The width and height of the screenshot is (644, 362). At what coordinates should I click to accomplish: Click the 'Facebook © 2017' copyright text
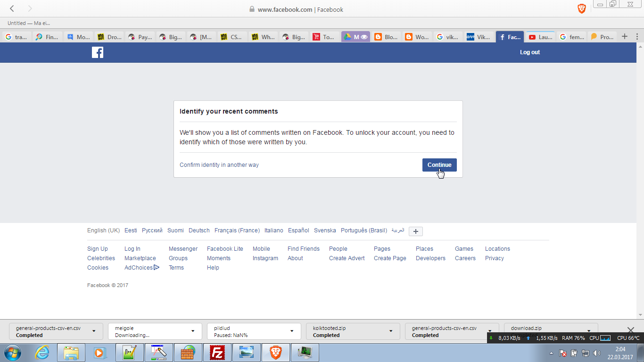point(107,285)
